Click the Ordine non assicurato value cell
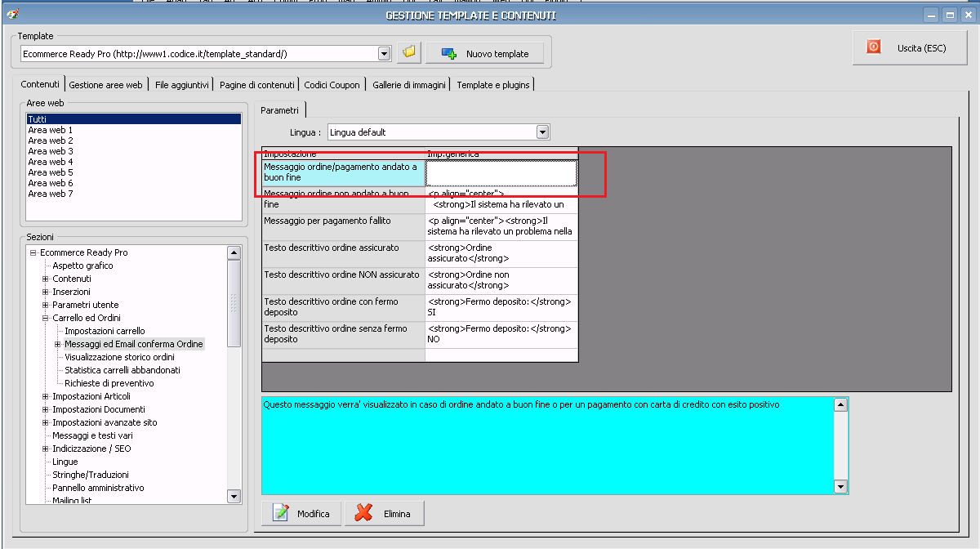 pyautogui.click(x=501, y=281)
